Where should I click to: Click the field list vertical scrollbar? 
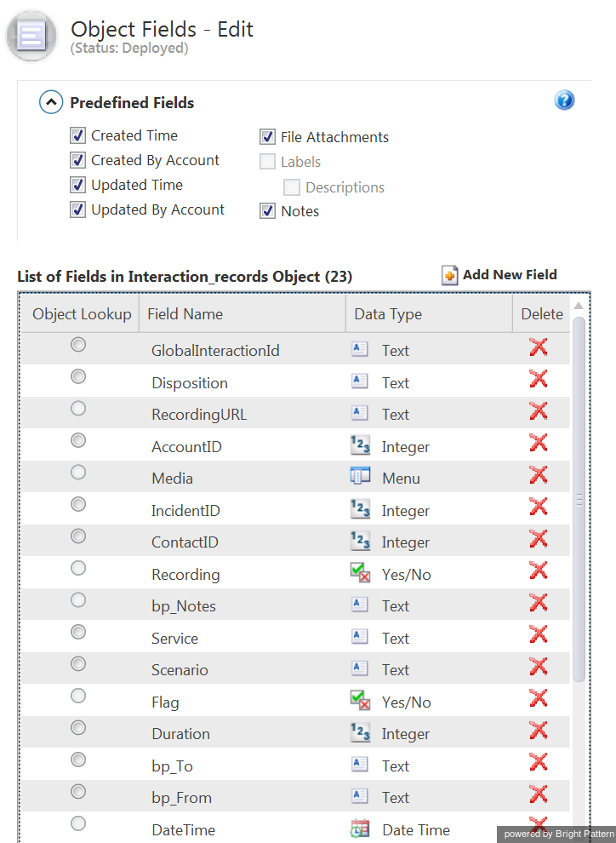point(579,500)
